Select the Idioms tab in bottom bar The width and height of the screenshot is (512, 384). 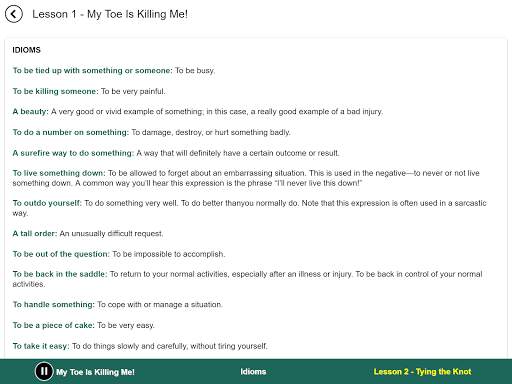[x=253, y=372]
